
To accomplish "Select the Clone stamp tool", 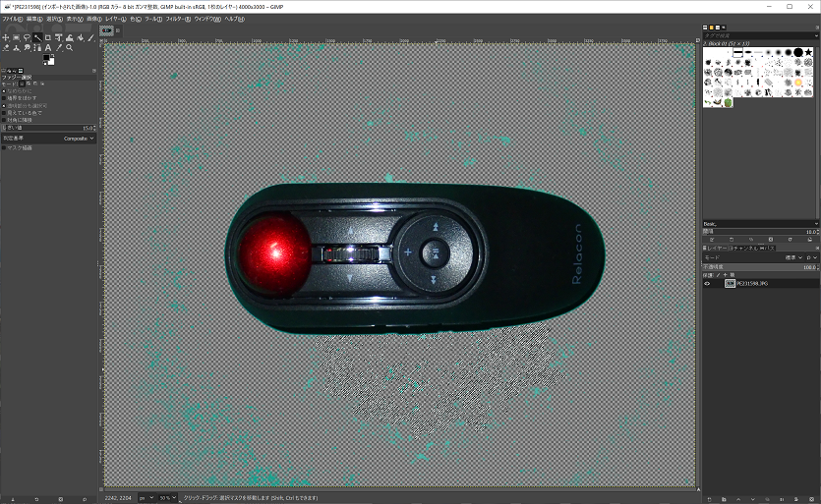I will 17,47.
